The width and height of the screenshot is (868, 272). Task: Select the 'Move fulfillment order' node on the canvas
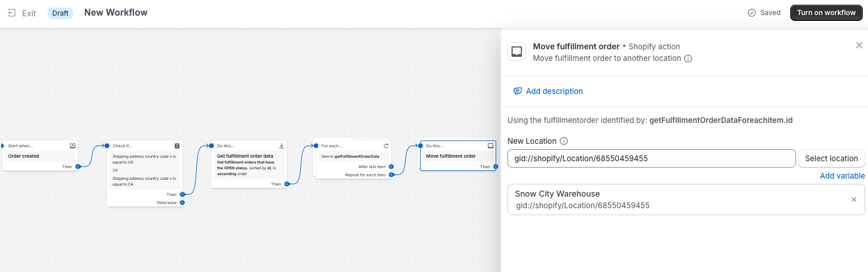coord(458,156)
